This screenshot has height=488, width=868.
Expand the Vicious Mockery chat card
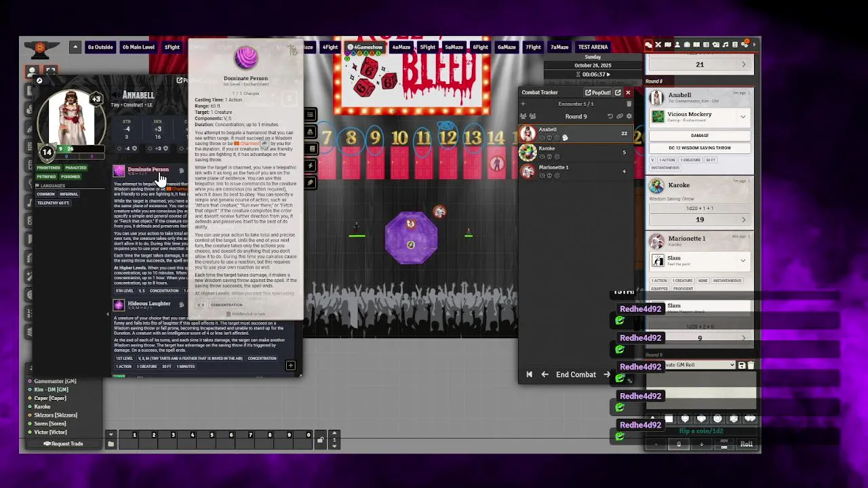click(x=743, y=117)
